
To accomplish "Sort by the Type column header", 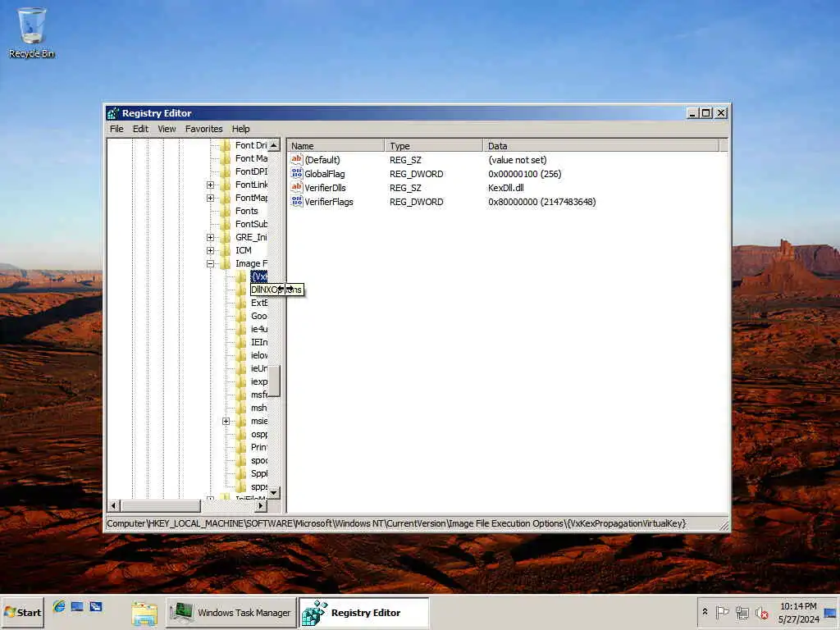I will coord(433,146).
